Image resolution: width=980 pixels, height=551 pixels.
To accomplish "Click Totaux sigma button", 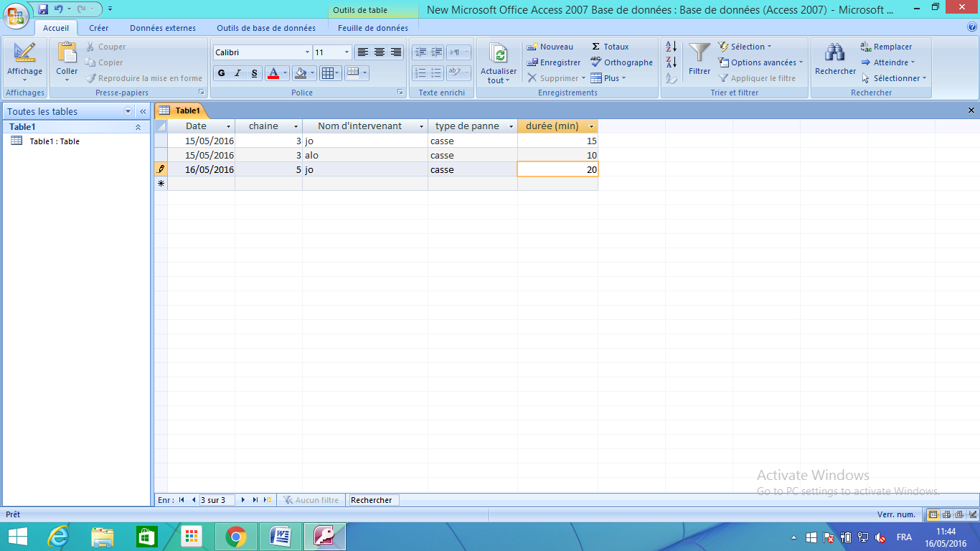I will tap(610, 47).
